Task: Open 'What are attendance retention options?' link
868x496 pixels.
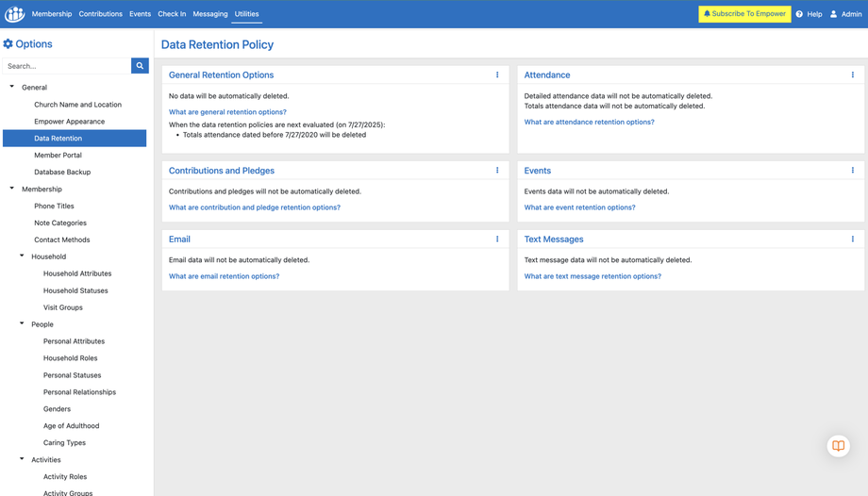Action: coord(589,122)
